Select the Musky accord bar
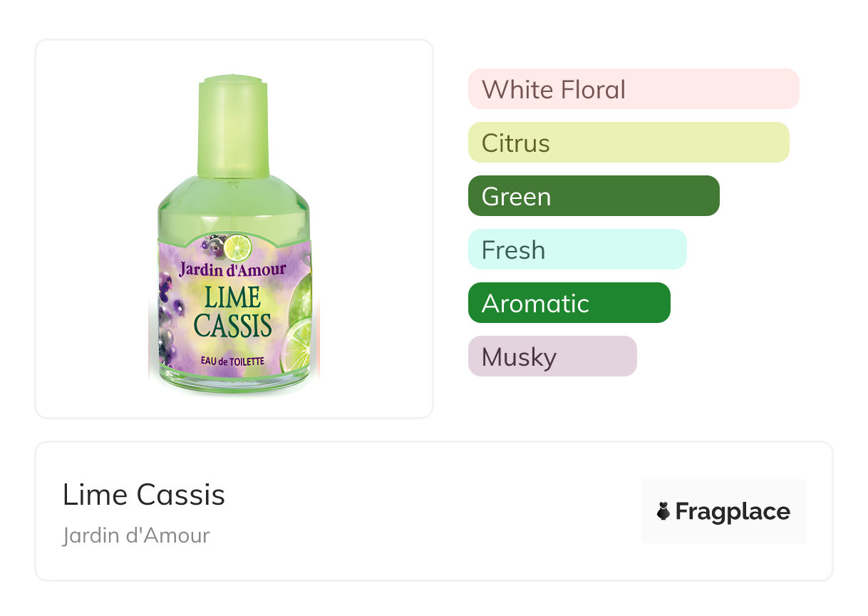This screenshot has height=616, width=868. [552, 356]
